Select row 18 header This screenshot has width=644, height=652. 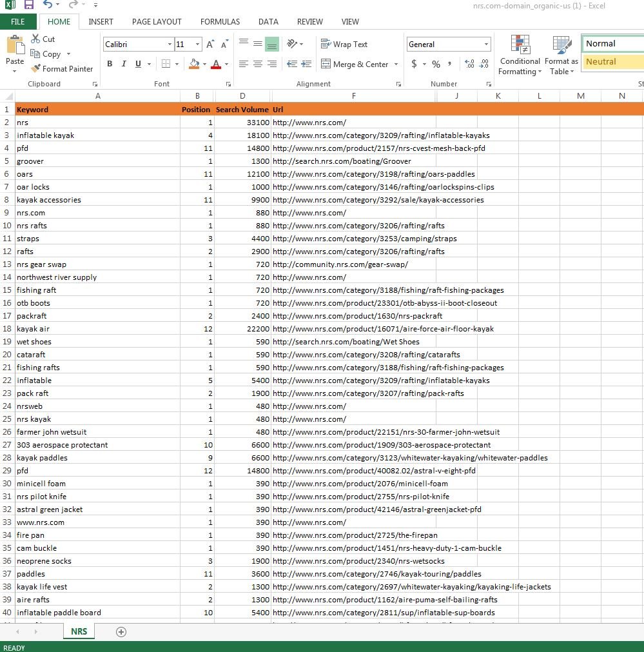[x=7, y=329]
